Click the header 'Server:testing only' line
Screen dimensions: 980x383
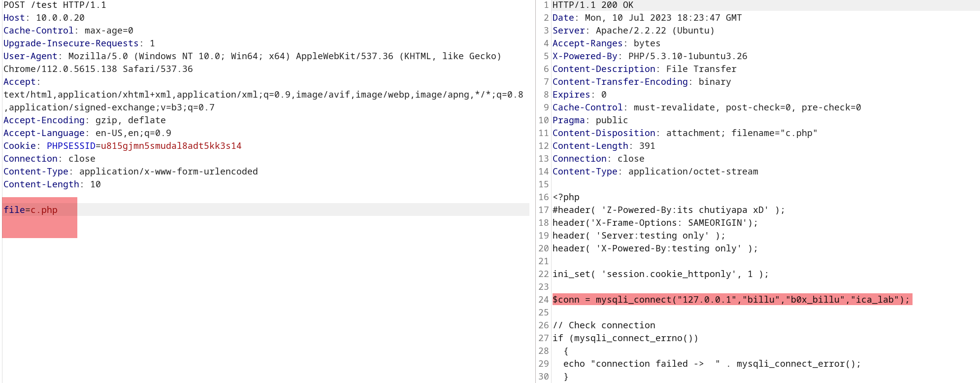click(x=639, y=236)
